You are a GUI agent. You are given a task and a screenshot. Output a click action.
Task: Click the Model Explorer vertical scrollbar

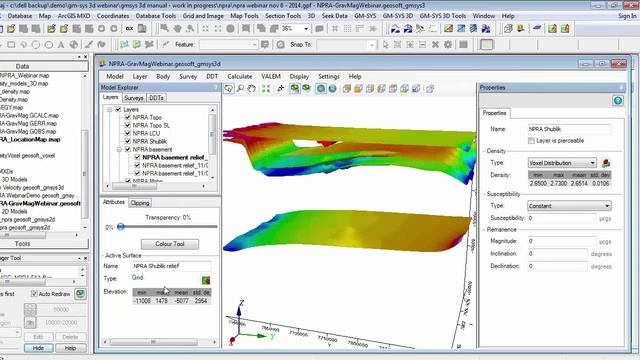[x=212, y=143]
